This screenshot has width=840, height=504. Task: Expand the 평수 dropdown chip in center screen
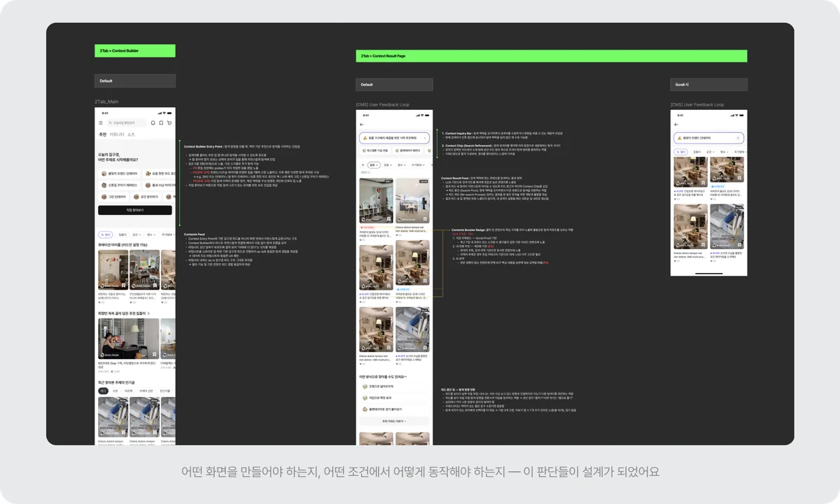pyautogui.click(x=402, y=164)
